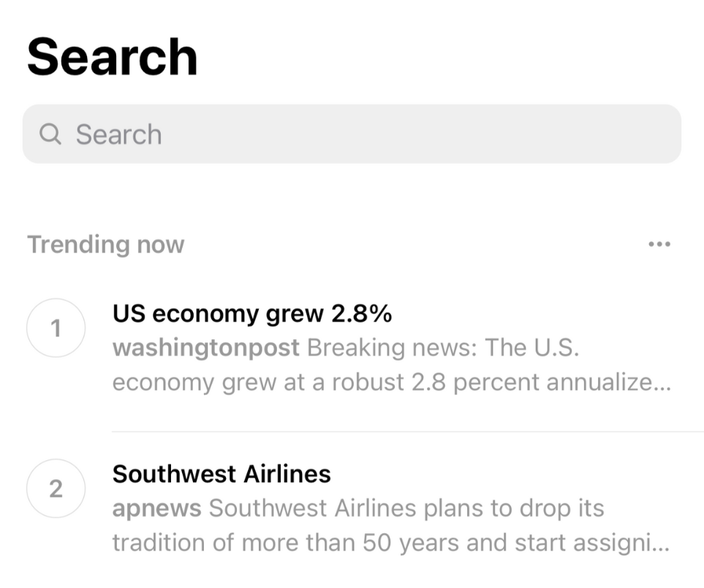Click the apnews source name
Image resolution: width=704 pixels, height=588 pixels.
pos(157,508)
